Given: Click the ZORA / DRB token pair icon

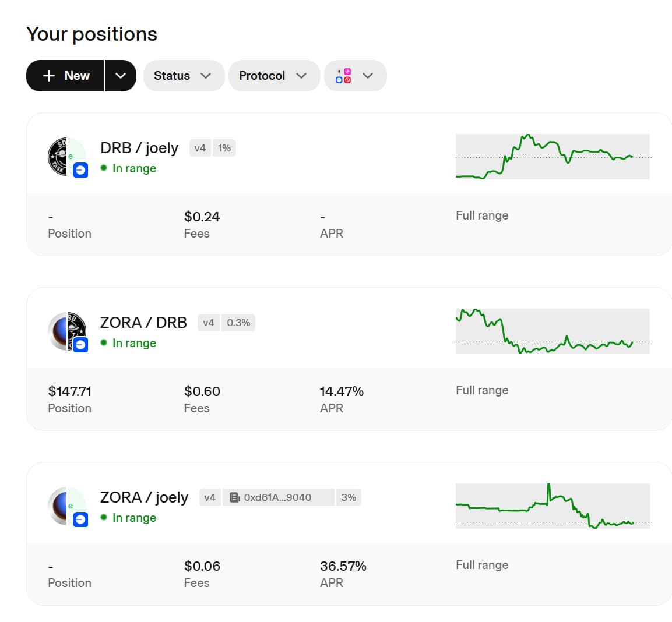Looking at the screenshot, I should click(x=66, y=331).
